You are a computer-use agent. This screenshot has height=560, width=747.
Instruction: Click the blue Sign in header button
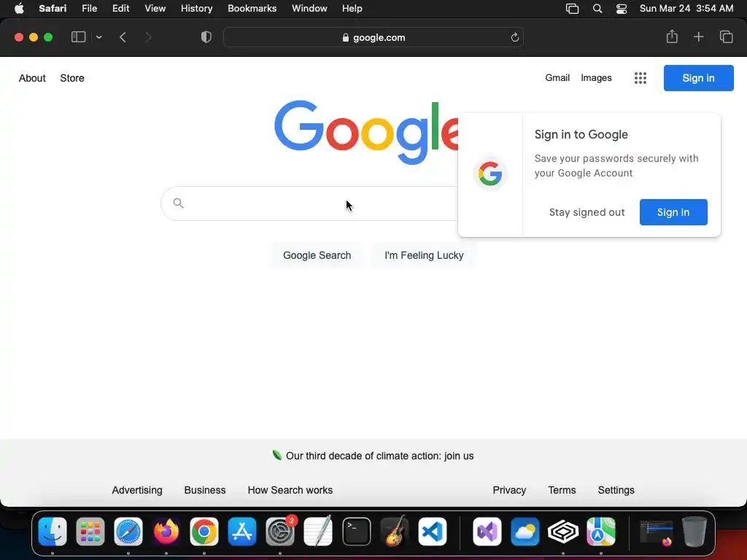coord(698,78)
